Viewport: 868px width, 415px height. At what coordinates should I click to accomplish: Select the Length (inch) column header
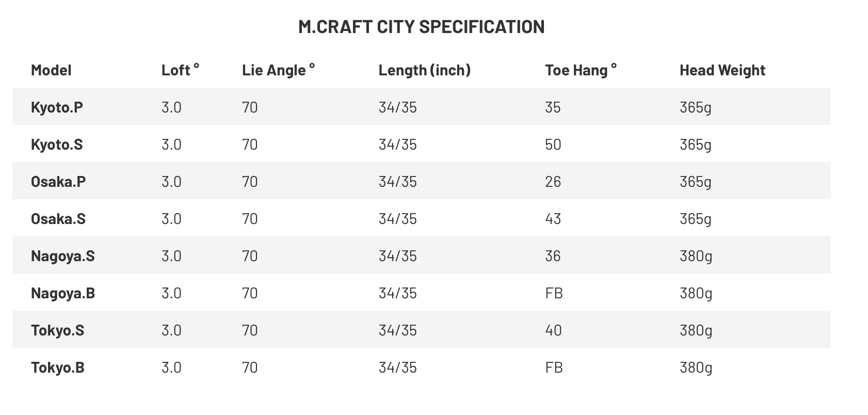424,70
